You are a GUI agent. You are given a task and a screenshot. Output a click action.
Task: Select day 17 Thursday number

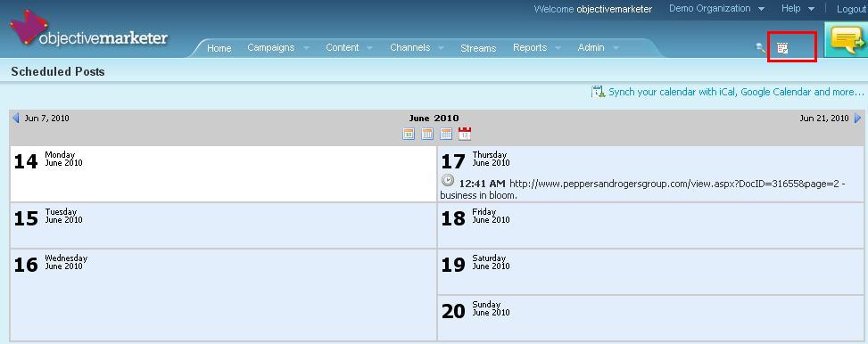click(x=453, y=161)
